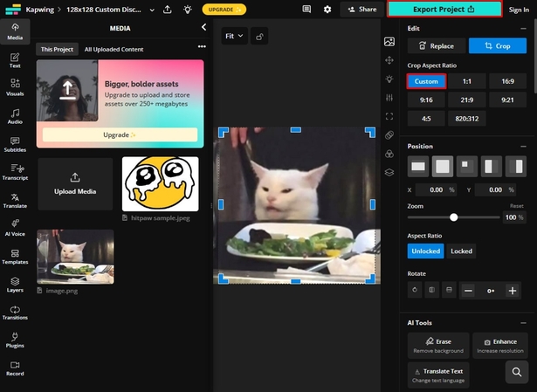Open the Subtitles panel

(15, 142)
